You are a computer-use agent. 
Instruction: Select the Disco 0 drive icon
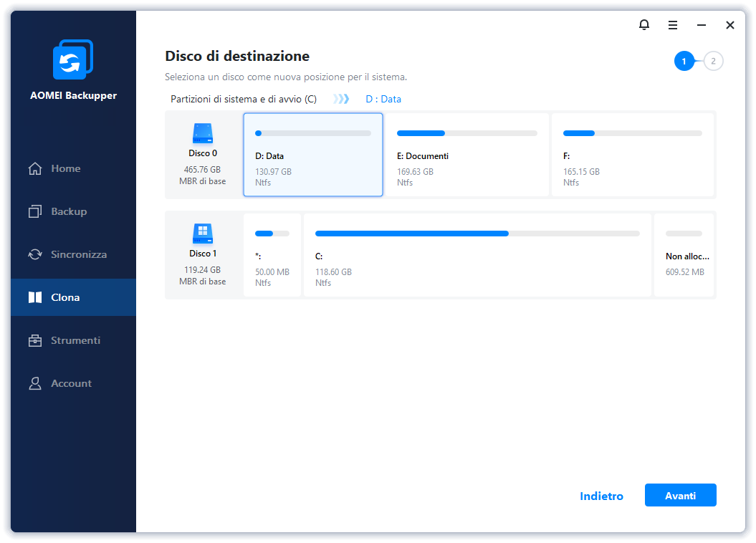coord(203,133)
